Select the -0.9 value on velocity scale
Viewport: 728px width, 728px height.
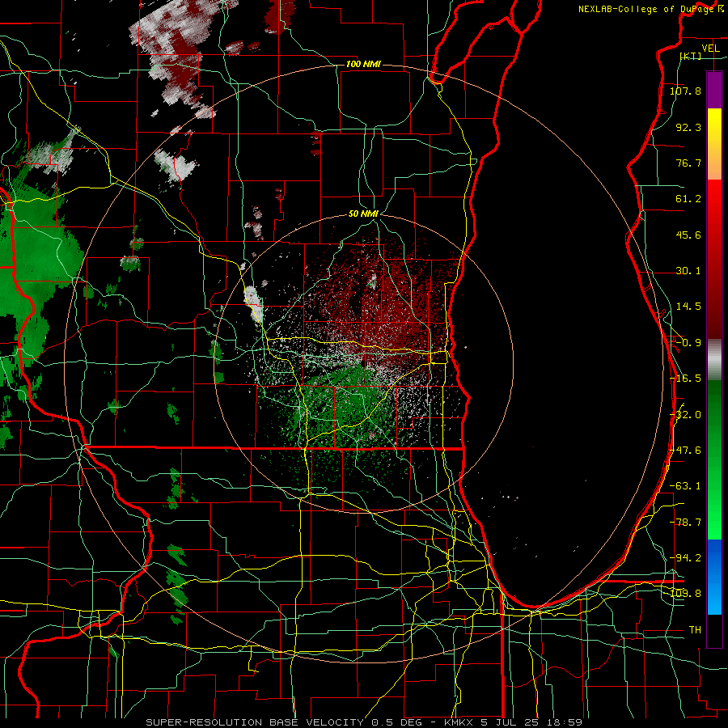click(x=688, y=343)
